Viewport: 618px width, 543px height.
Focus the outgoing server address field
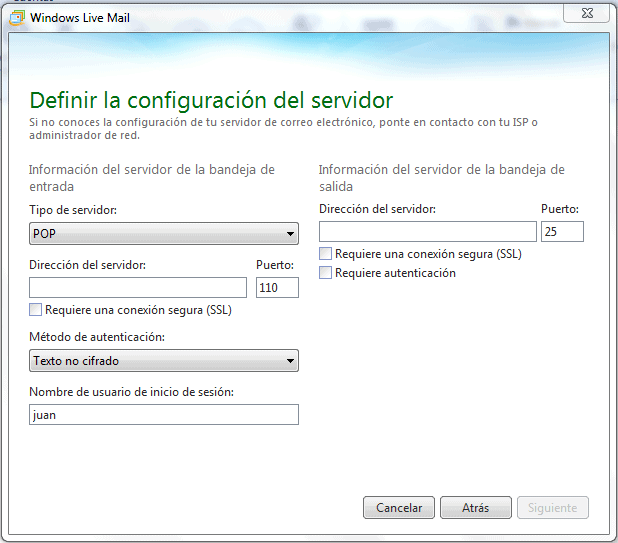(428, 231)
